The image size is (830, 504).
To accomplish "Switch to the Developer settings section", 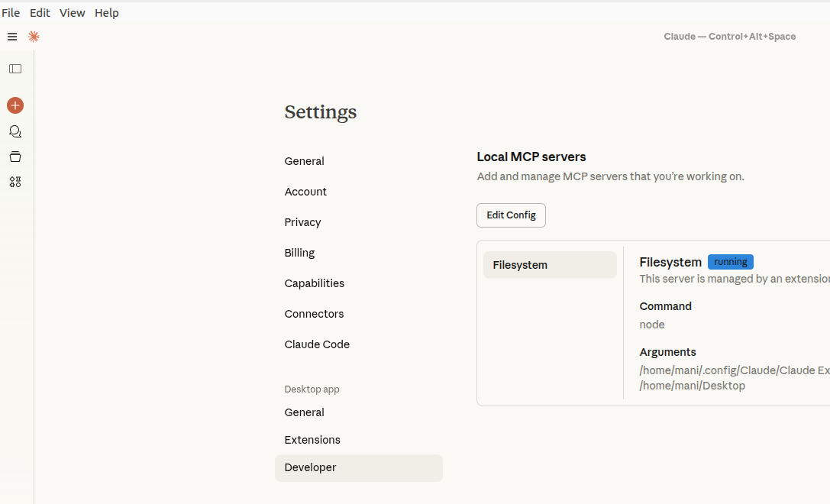I will (310, 467).
